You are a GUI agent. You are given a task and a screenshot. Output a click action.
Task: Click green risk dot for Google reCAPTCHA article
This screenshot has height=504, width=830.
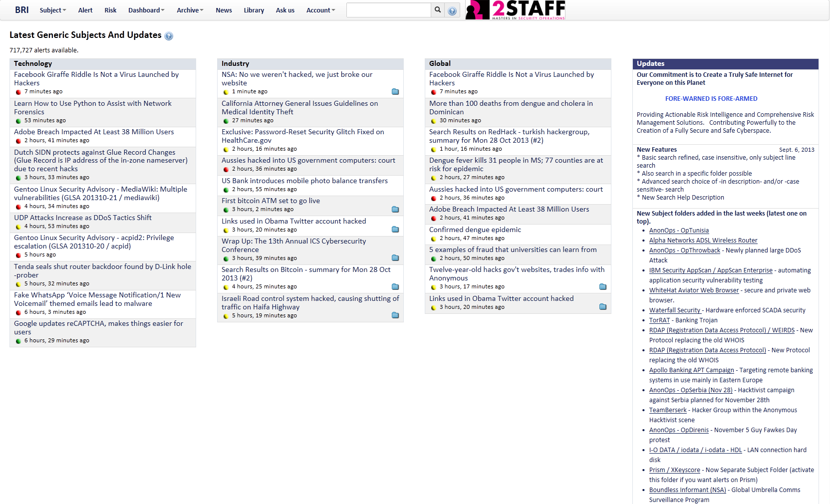click(18, 341)
